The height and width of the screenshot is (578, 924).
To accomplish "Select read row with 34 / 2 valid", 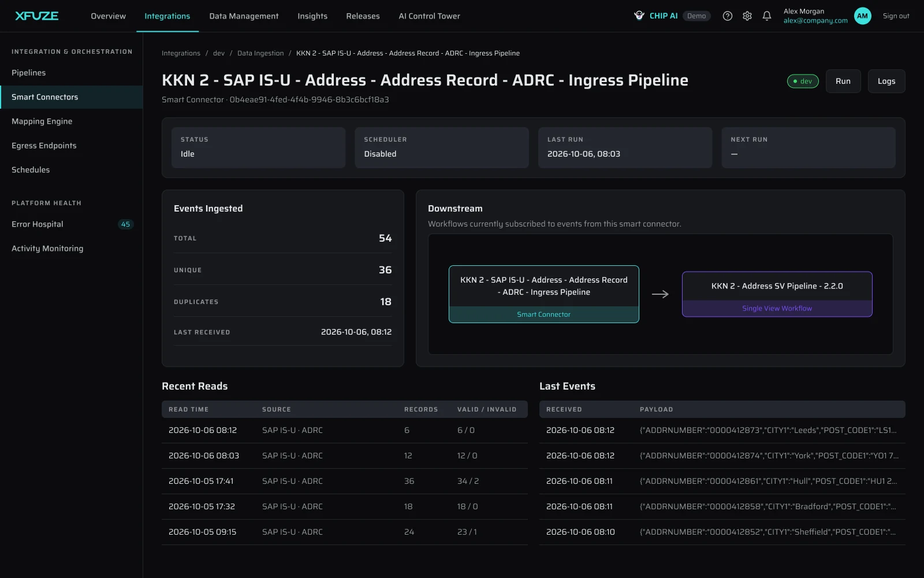I will click(345, 481).
